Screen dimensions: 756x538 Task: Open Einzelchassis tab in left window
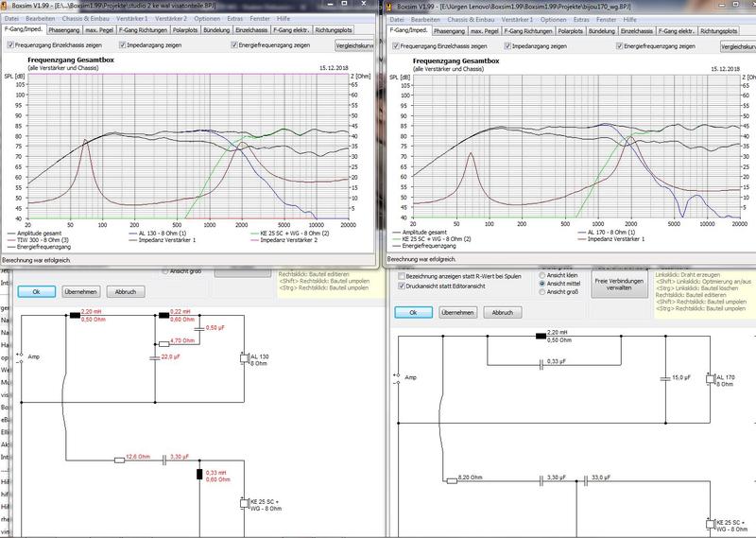click(251, 30)
